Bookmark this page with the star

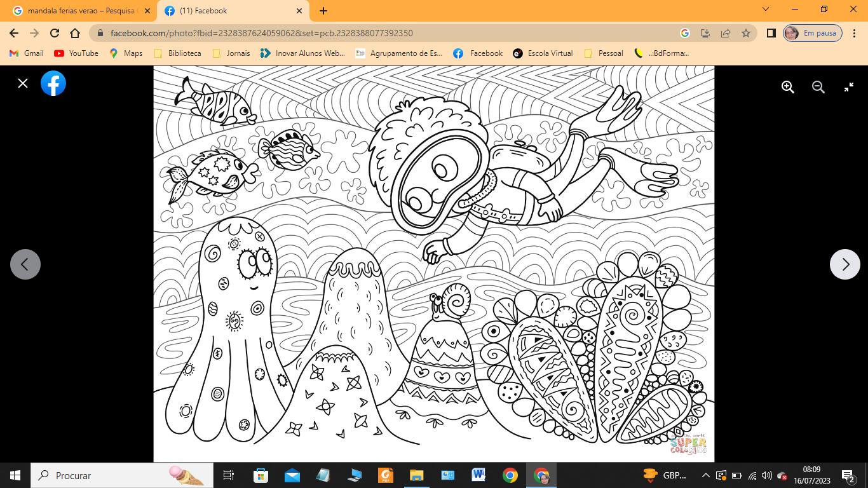[745, 33]
